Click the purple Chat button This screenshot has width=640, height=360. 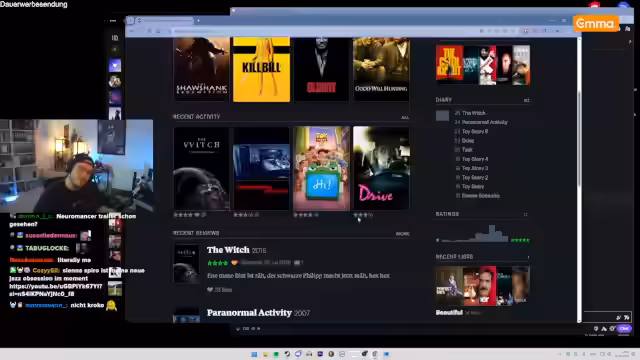624,328
